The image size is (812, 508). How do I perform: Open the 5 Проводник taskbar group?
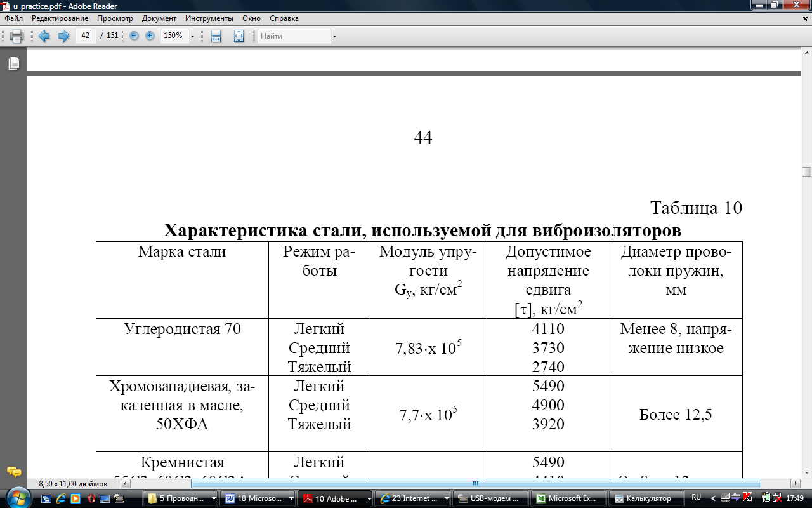(x=180, y=498)
